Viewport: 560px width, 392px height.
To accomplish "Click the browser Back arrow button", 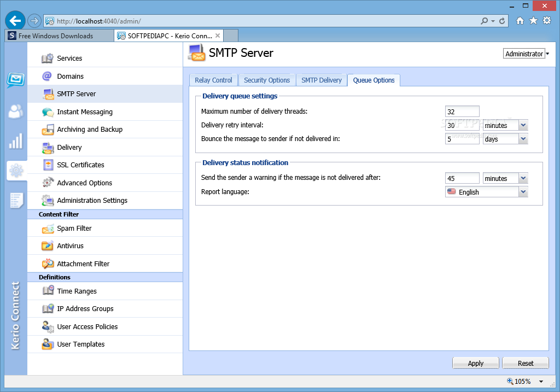I will (15, 21).
